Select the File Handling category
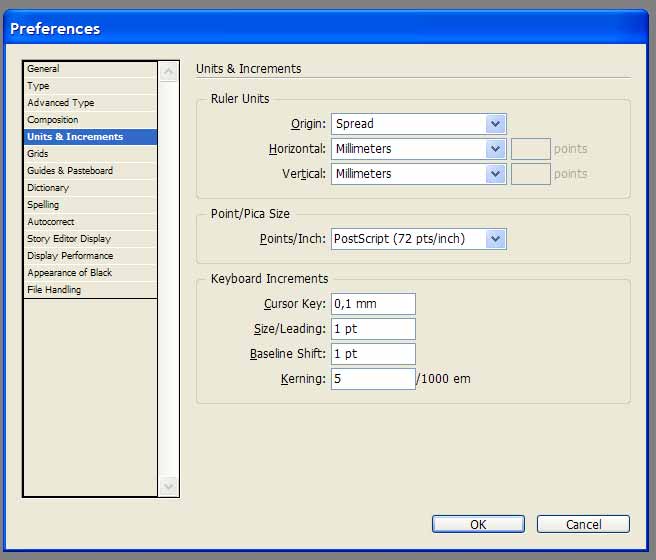This screenshot has width=656, height=560. click(x=90, y=289)
